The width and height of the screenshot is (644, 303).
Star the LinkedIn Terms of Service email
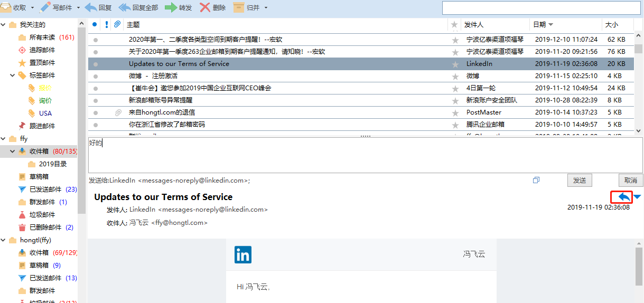tap(455, 64)
